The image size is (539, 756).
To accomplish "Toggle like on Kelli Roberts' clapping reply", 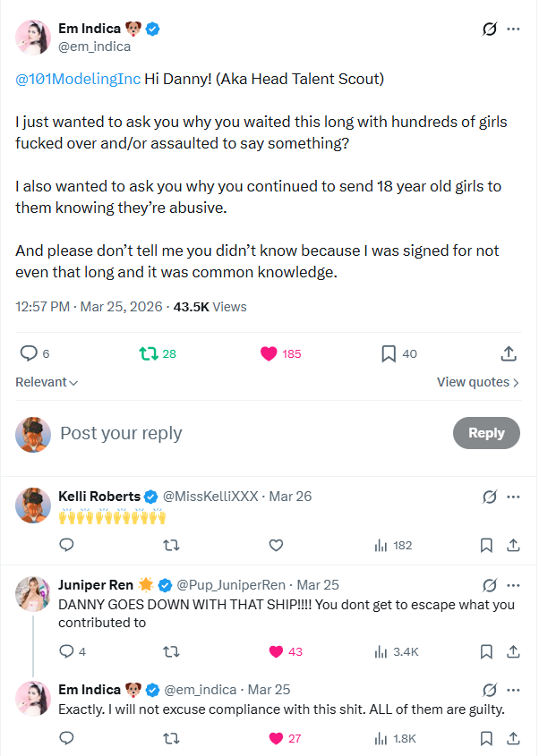I will tap(276, 545).
